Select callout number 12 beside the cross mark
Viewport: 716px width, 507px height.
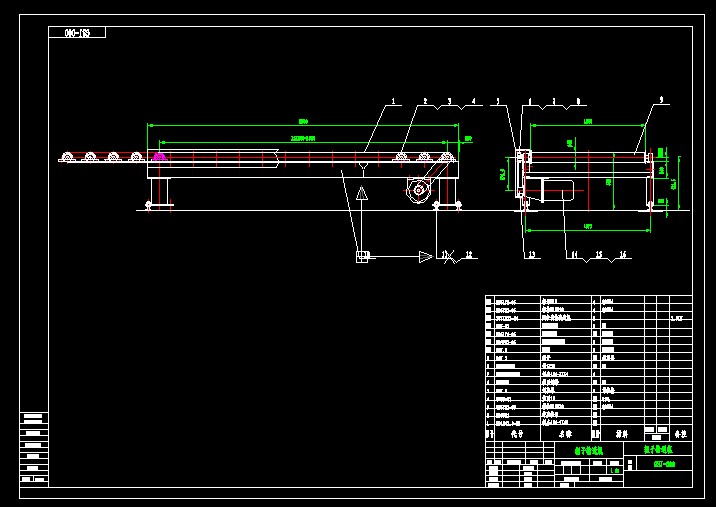point(468,256)
